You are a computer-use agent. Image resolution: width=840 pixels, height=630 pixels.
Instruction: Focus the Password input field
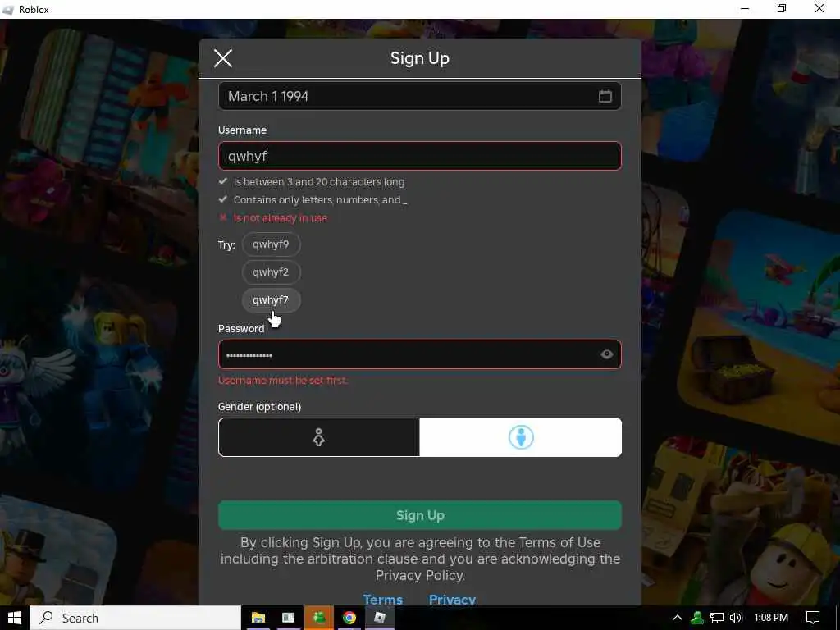click(419, 354)
